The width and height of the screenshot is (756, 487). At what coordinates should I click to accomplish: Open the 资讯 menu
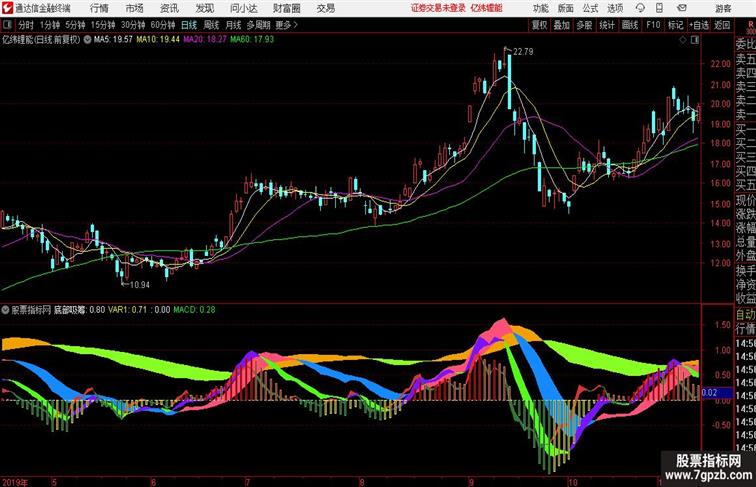(x=169, y=8)
